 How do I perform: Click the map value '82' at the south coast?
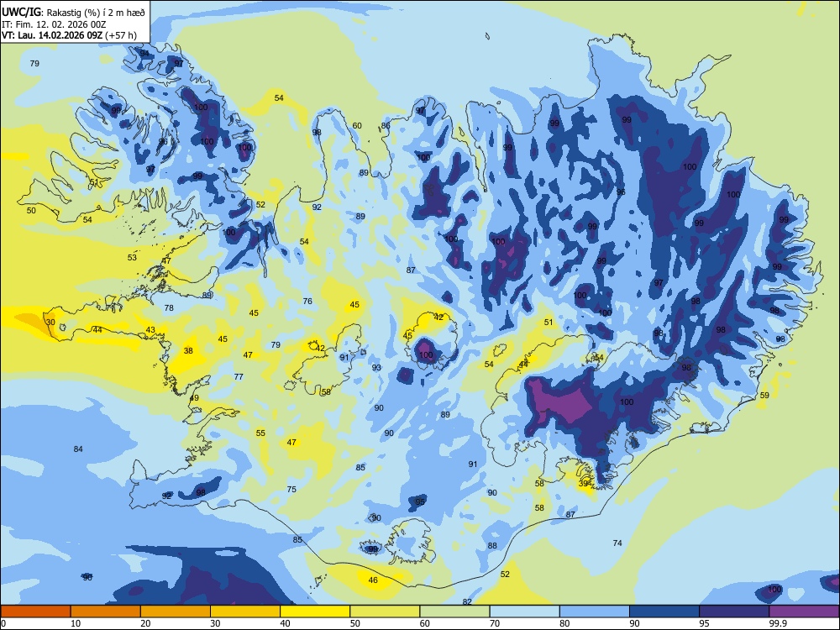click(x=467, y=602)
